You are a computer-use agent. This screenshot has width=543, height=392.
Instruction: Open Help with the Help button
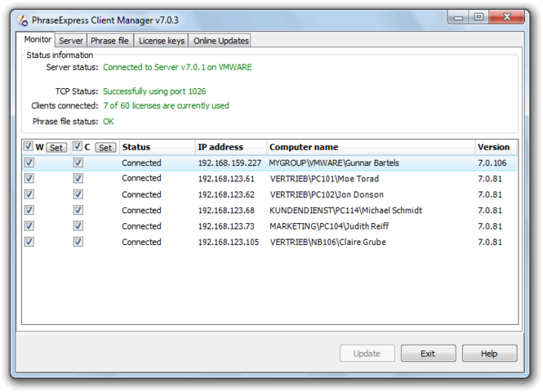point(489,354)
